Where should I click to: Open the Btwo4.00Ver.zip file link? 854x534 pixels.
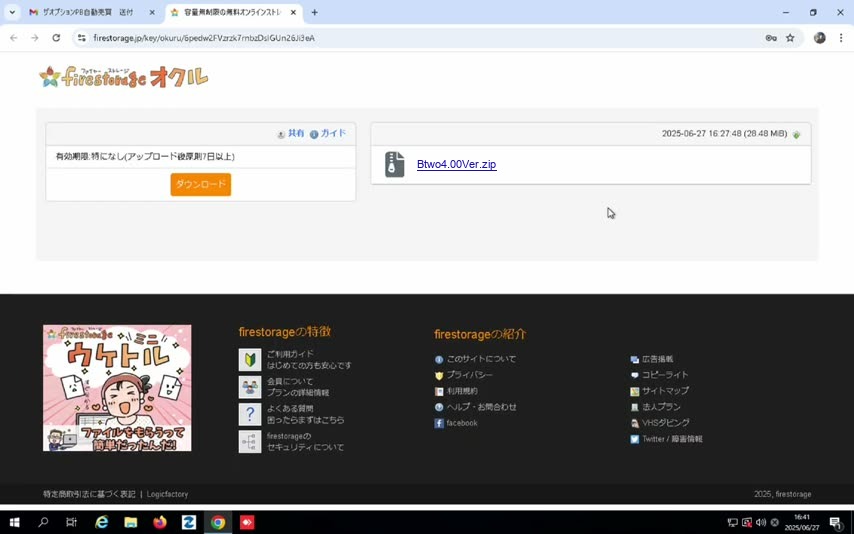(456, 165)
